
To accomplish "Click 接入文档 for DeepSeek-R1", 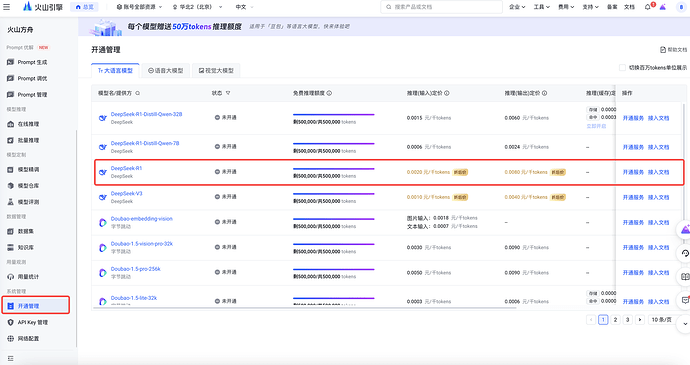I will (x=658, y=172).
